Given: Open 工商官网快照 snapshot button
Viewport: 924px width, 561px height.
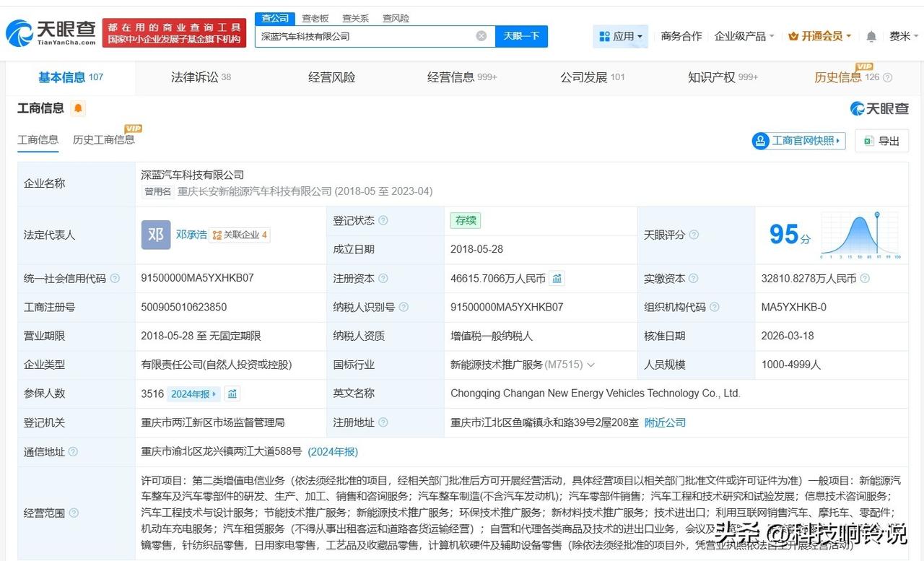Looking at the screenshot, I should click(x=798, y=141).
